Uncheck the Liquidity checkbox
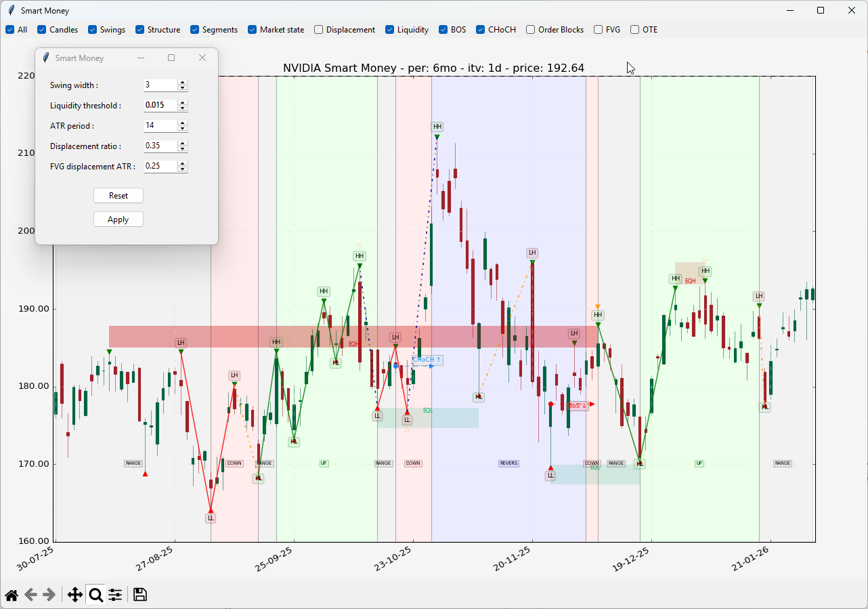The image size is (868, 609). coord(390,30)
